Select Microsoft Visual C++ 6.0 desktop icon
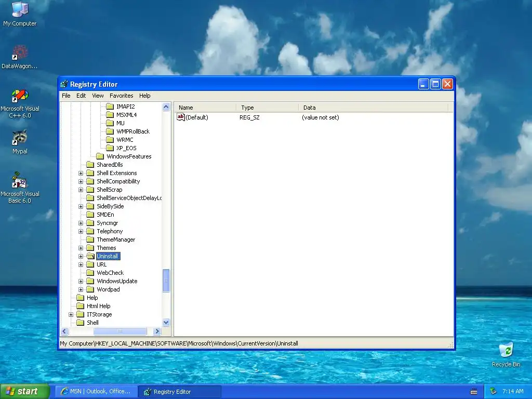The height and width of the screenshot is (399, 532). click(x=20, y=103)
